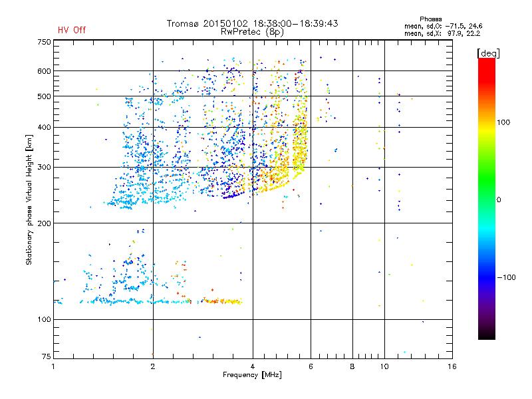Select the title 'Tromsø 20150102 18:38:00-18:39:43'
Viewport: 532px width, 399px height.
[x=252, y=23]
